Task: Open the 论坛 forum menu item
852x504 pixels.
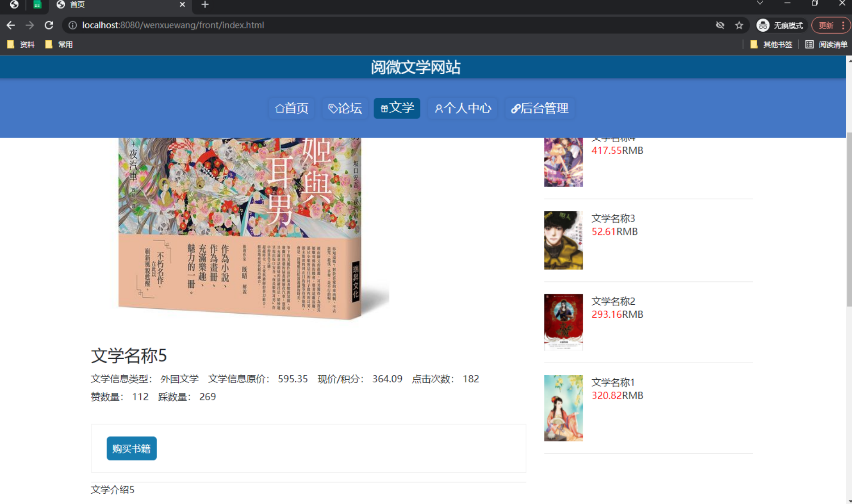Action: coord(345,108)
